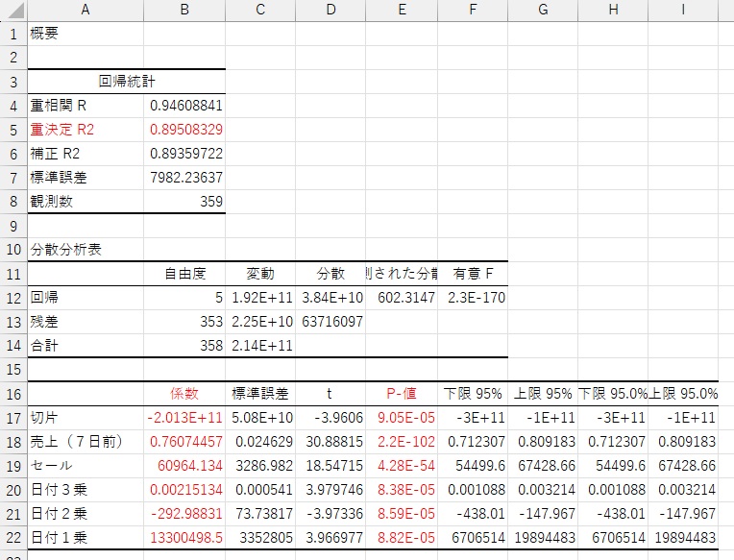Select the value 0.89508329
734x560 pixels.
(x=186, y=130)
